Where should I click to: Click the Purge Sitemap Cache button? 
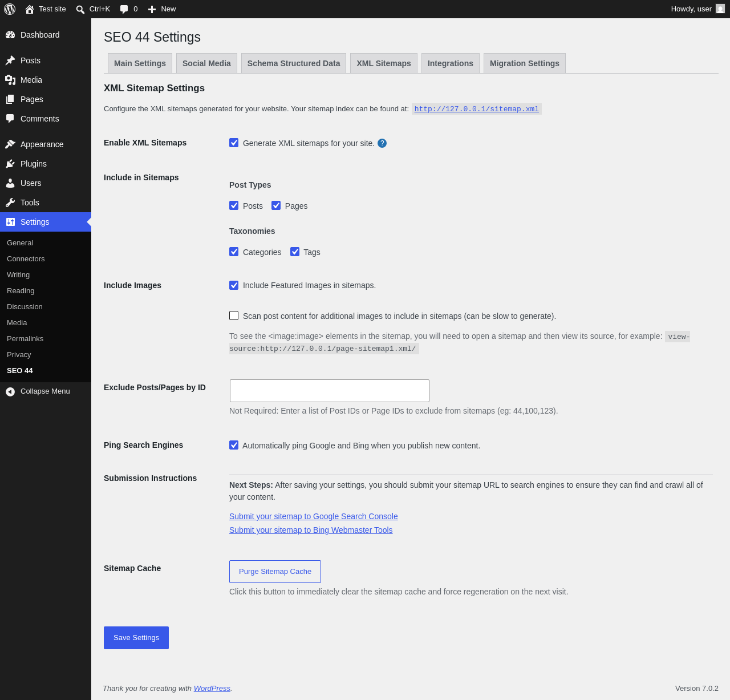click(275, 572)
